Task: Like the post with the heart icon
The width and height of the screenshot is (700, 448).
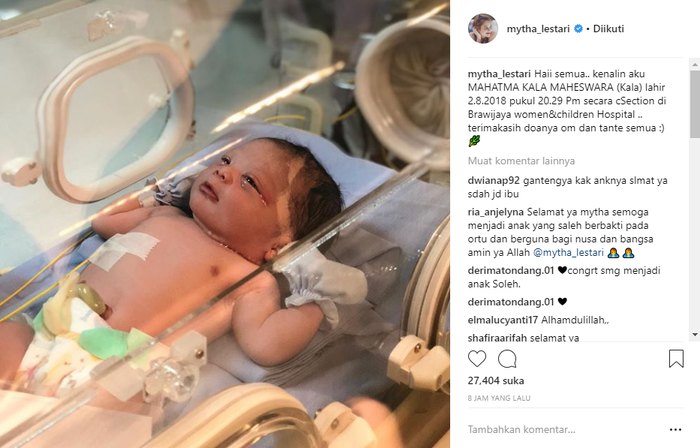Action: point(477,359)
